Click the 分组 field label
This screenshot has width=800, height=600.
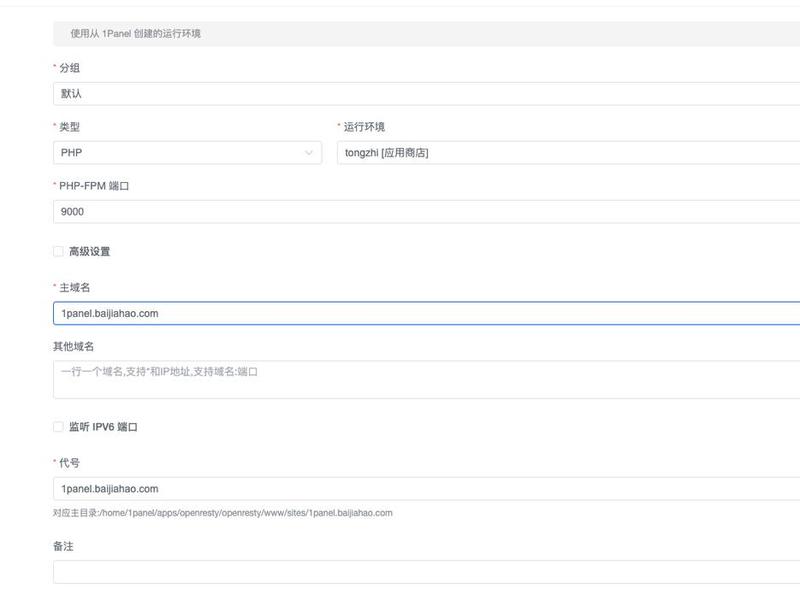point(69,68)
